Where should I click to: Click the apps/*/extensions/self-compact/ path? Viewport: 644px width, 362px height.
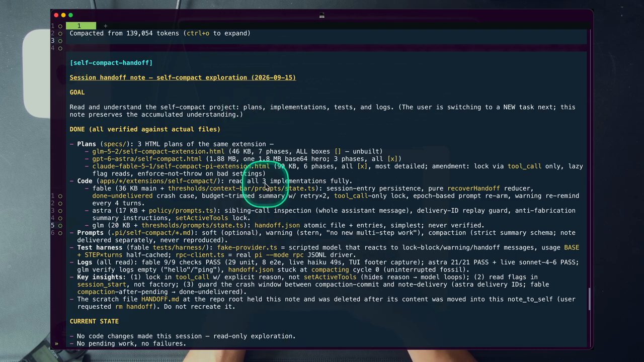coord(158,181)
